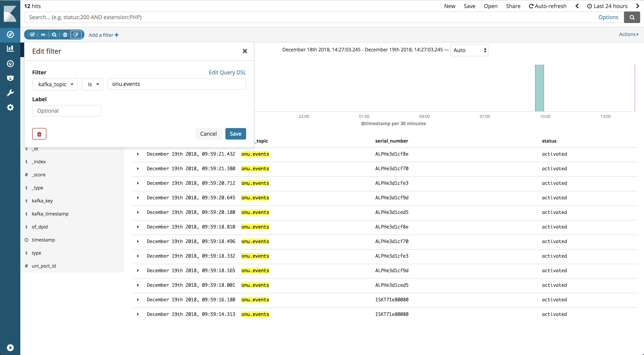Open the Visualize bar chart icon
This screenshot has width=644, height=355.
10,48
